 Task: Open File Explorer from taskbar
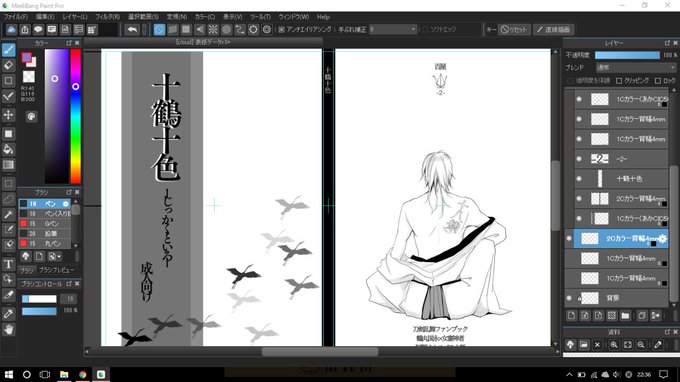64,374
